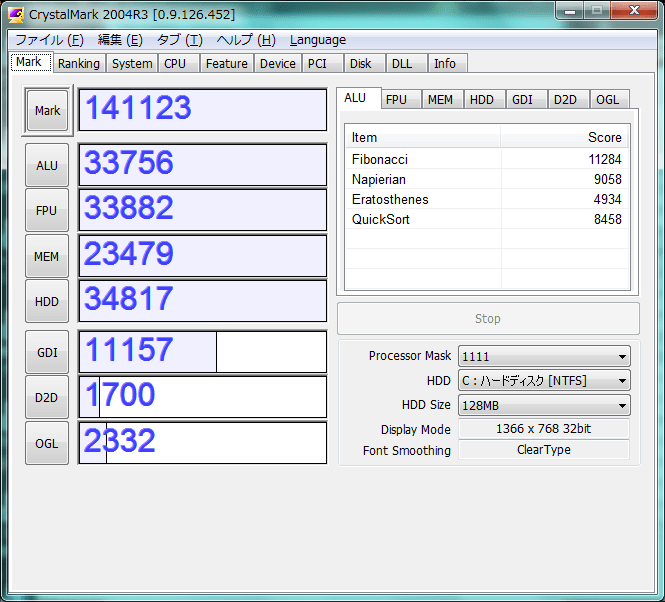
Task: Select the D2D detail tab
Action: click(568, 100)
